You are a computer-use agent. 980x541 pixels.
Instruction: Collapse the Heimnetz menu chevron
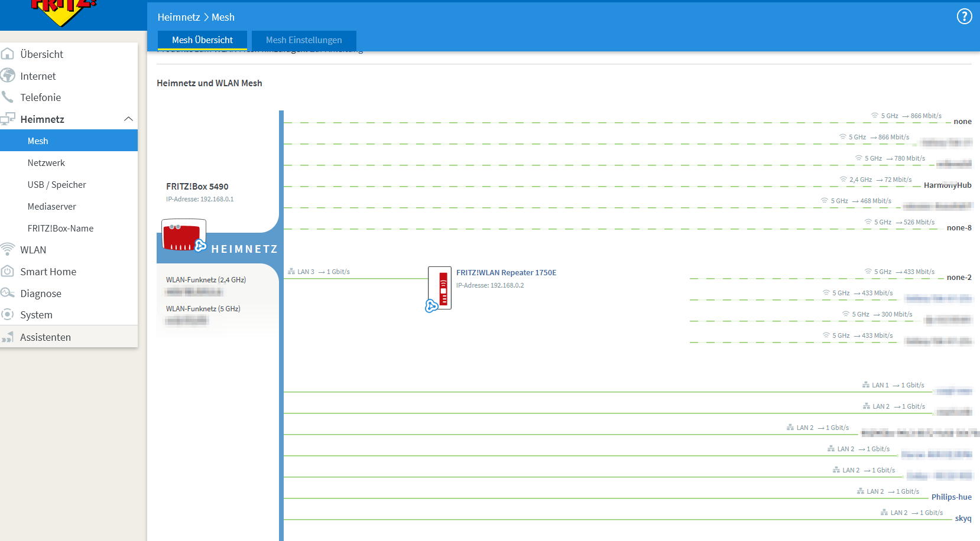tap(128, 119)
